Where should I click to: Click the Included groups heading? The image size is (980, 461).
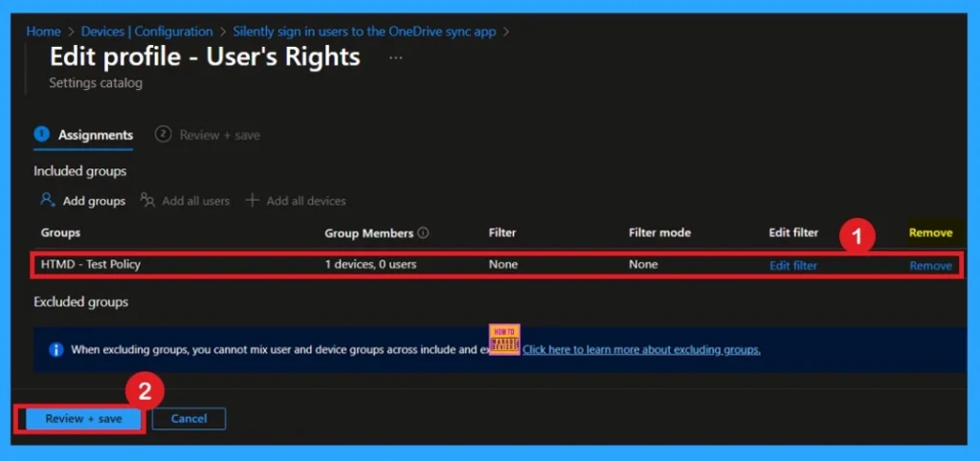[x=80, y=171]
